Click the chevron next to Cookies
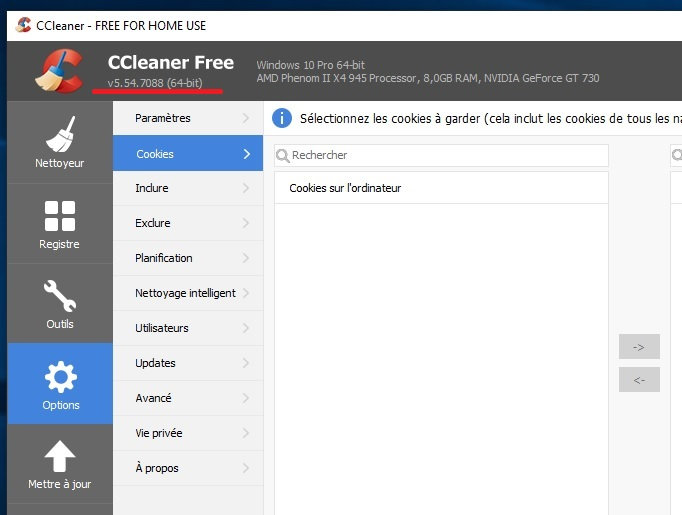 247,154
